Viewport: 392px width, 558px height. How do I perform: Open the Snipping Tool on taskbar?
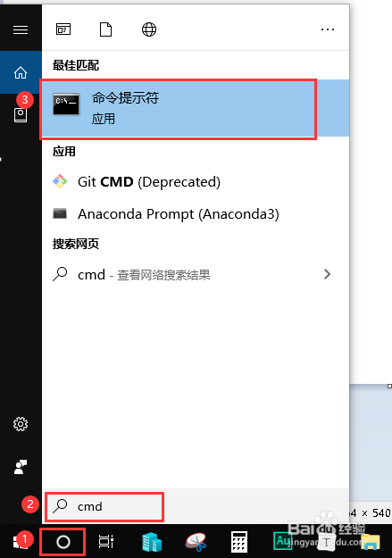196,542
